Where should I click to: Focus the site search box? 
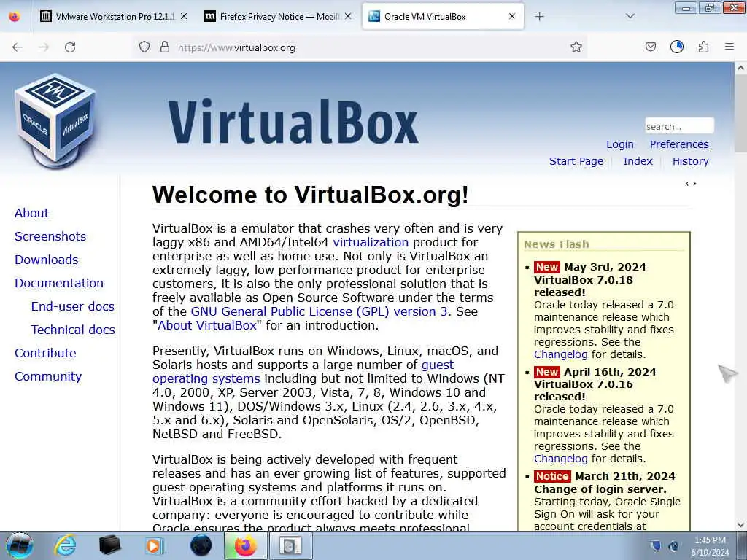[679, 126]
